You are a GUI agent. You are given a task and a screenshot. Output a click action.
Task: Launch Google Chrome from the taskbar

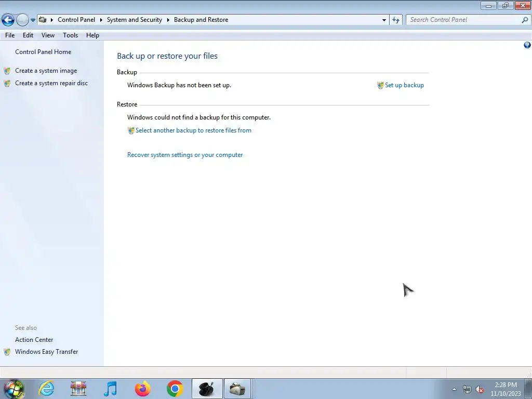(x=175, y=389)
